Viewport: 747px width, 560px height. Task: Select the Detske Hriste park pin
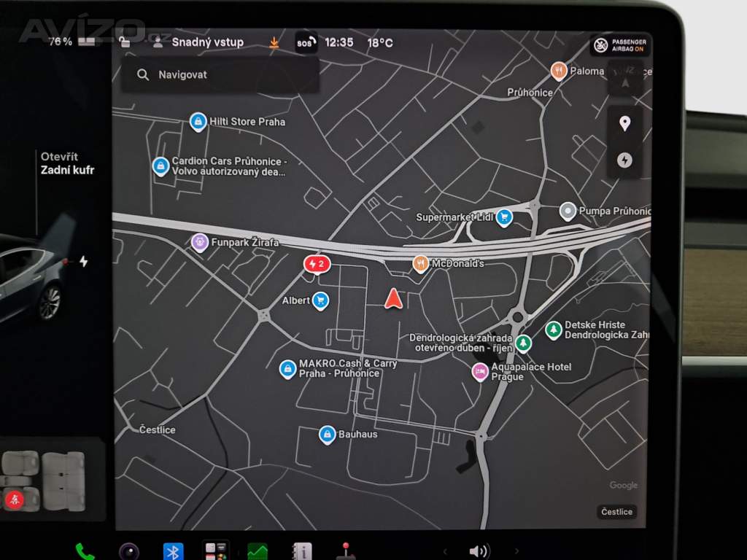(x=553, y=330)
